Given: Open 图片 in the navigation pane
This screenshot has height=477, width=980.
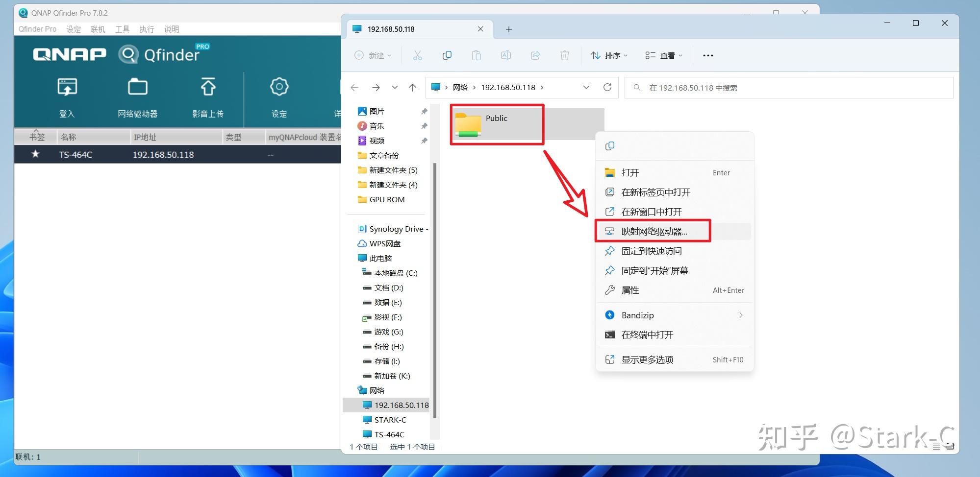Looking at the screenshot, I should coord(377,111).
